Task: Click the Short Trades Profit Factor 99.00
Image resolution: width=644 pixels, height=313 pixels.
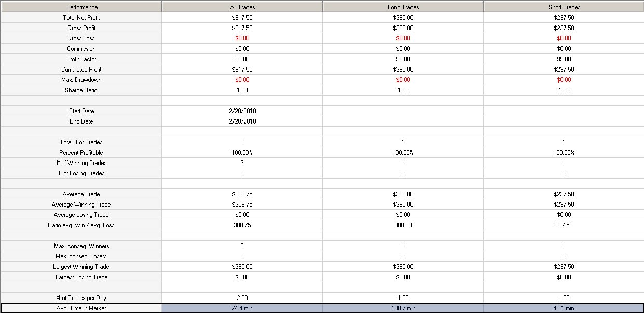Action: tap(564, 59)
